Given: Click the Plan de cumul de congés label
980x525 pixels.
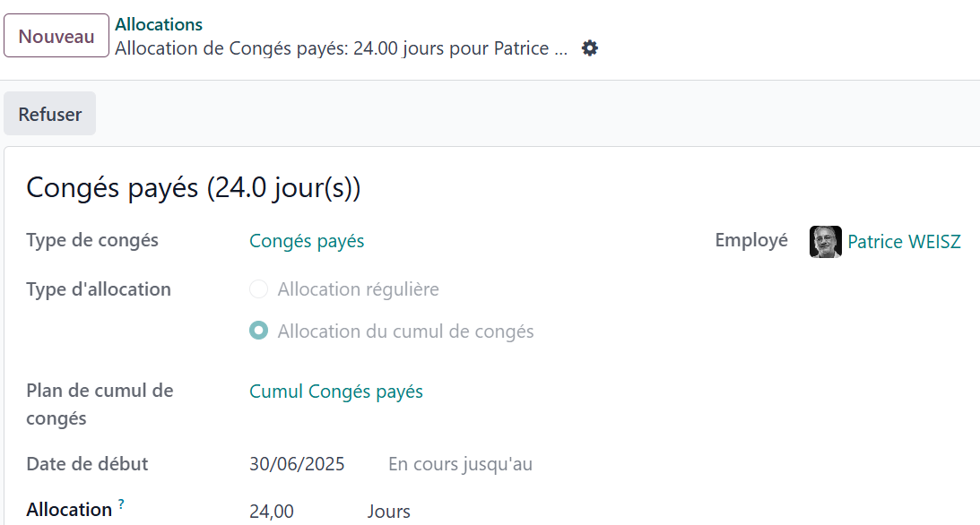Looking at the screenshot, I should [100, 404].
